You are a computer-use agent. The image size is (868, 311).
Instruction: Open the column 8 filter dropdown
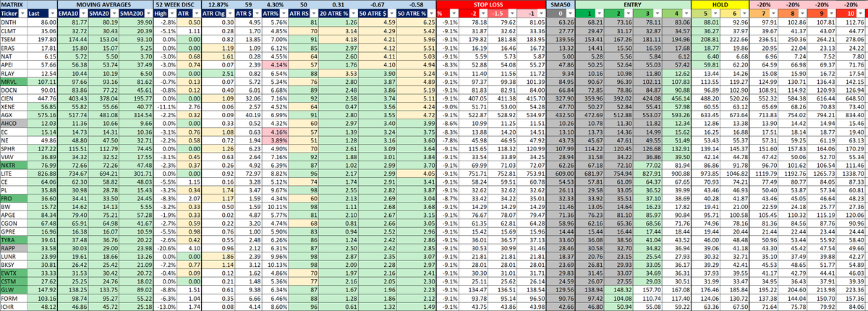tap(802, 14)
